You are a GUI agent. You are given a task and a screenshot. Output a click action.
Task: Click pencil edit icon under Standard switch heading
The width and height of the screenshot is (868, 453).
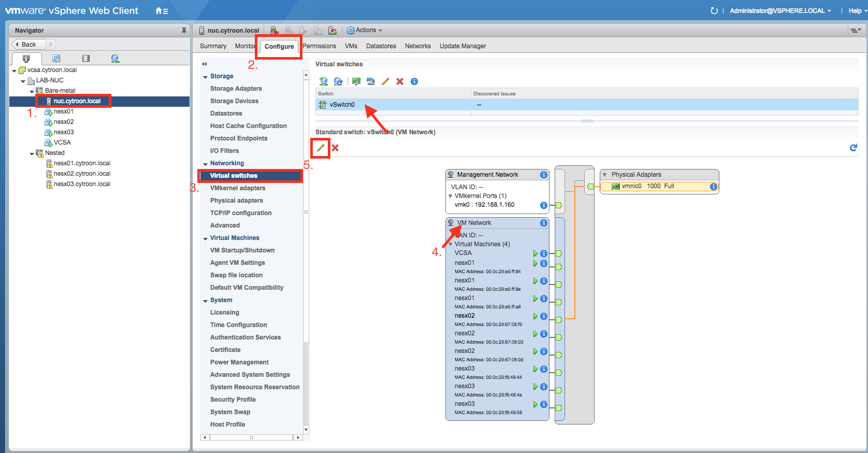pos(321,148)
